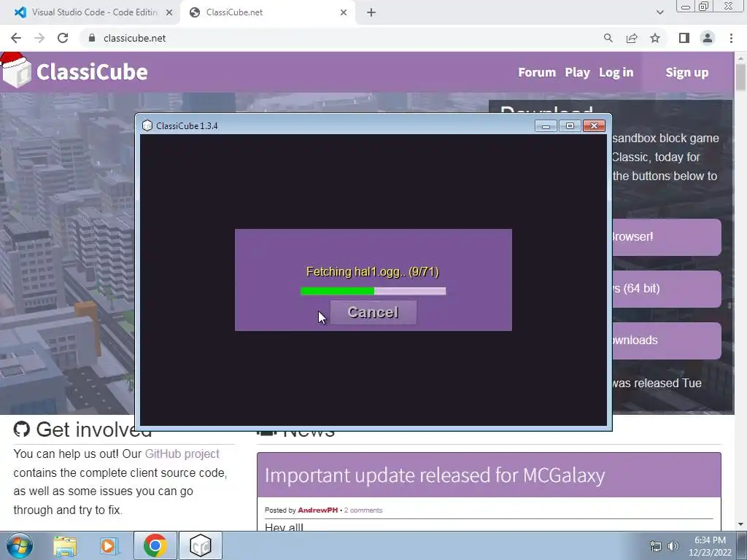Download the Windows (64 bit) version

pyautogui.click(x=667, y=289)
